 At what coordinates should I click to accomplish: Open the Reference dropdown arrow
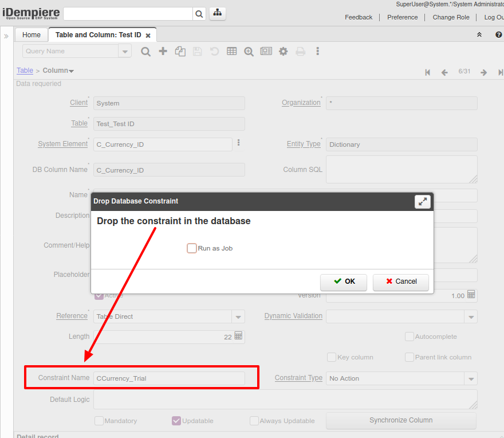coord(238,316)
